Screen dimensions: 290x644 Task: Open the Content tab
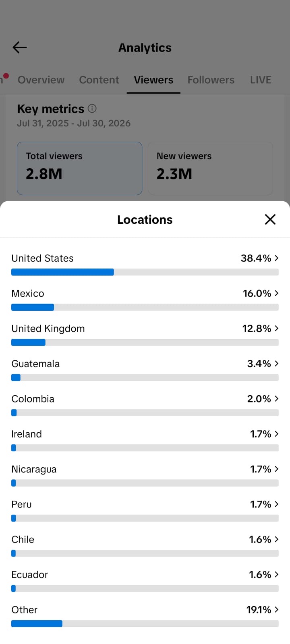(99, 80)
